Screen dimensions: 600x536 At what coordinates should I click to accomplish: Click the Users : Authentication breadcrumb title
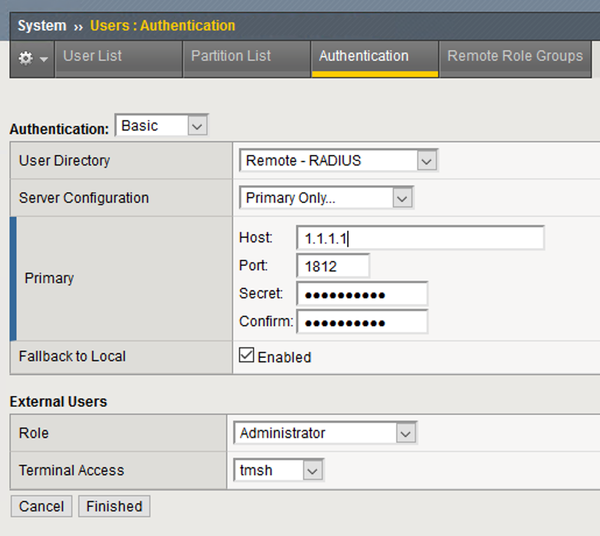coord(163,25)
